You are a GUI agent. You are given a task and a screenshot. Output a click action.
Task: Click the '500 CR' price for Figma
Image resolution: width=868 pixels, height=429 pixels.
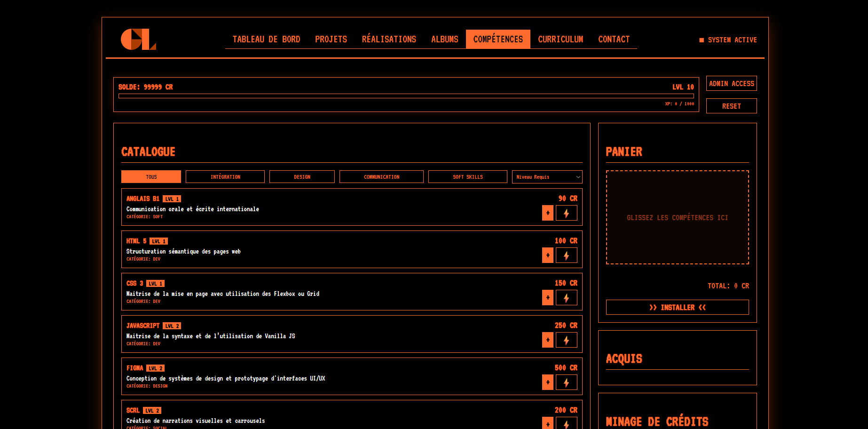(x=566, y=368)
